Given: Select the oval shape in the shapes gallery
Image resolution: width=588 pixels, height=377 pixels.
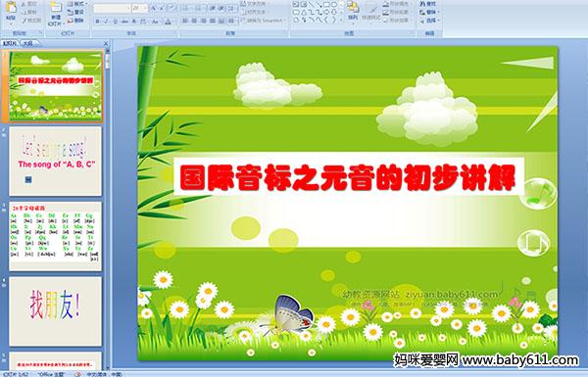Looking at the screenshot, I should coord(335,5).
